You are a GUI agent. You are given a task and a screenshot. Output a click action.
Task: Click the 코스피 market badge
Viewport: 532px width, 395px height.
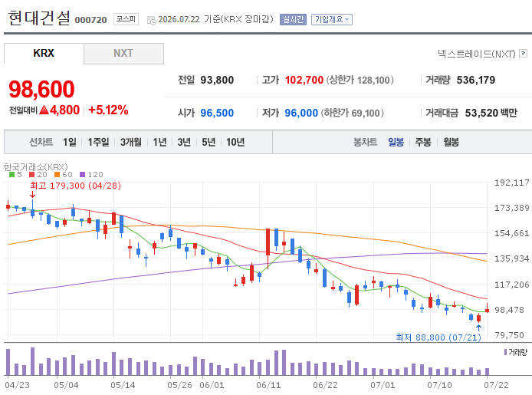[126, 19]
